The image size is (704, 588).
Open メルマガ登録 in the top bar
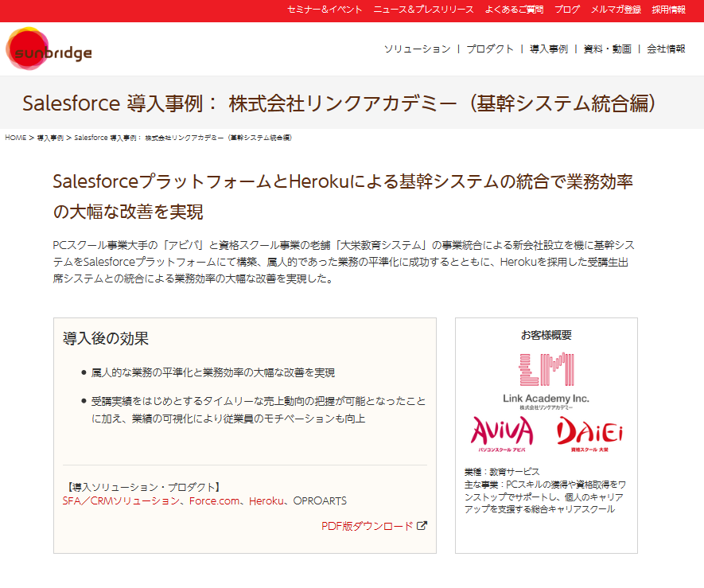(x=616, y=10)
